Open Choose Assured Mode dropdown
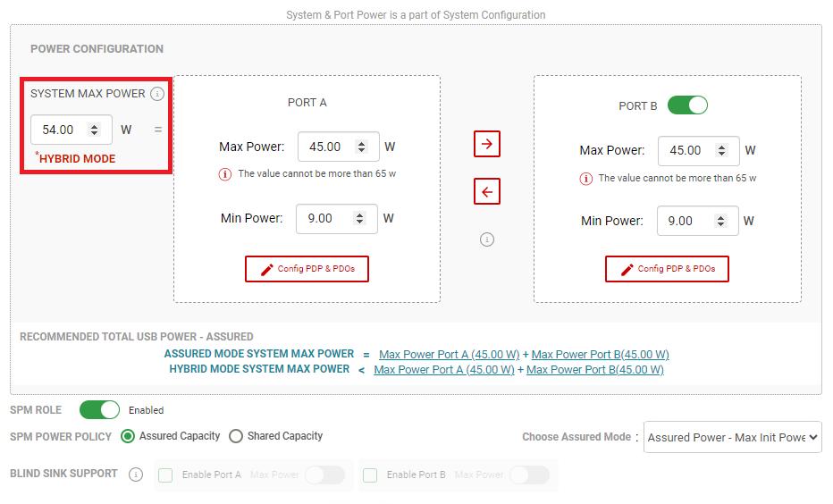Viewport: 833px width, 504px height. [x=732, y=438]
